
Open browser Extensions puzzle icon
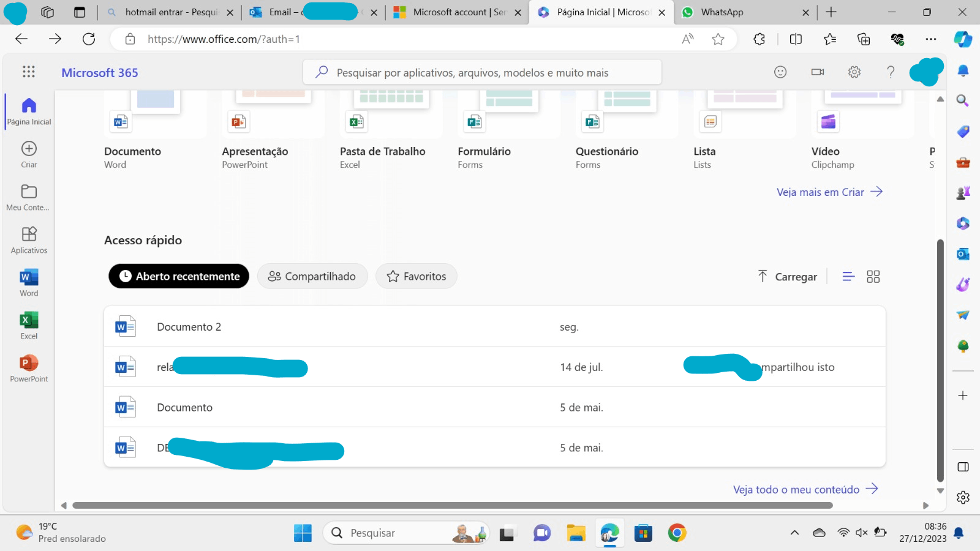759,39
